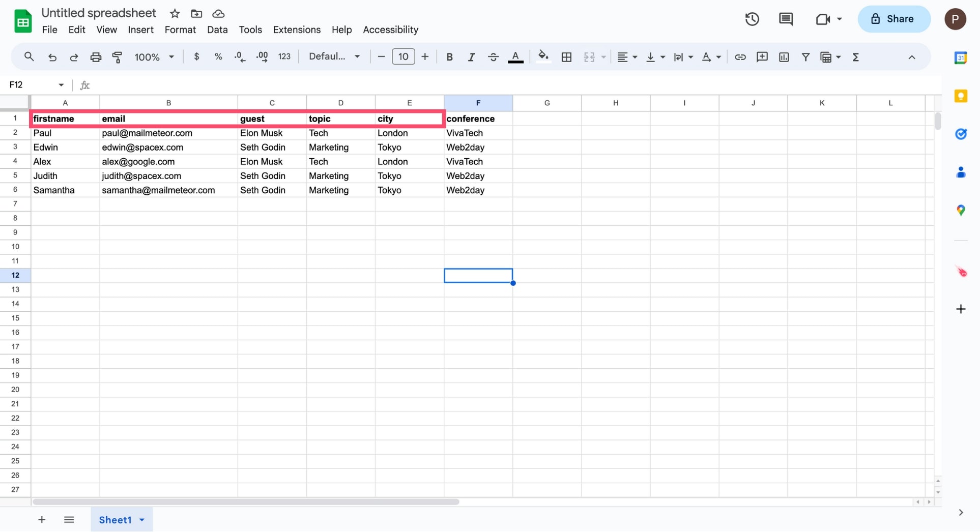Viewport: 980px width, 532px height.
Task: Insert a comment from toolbar
Action: (762, 57)
